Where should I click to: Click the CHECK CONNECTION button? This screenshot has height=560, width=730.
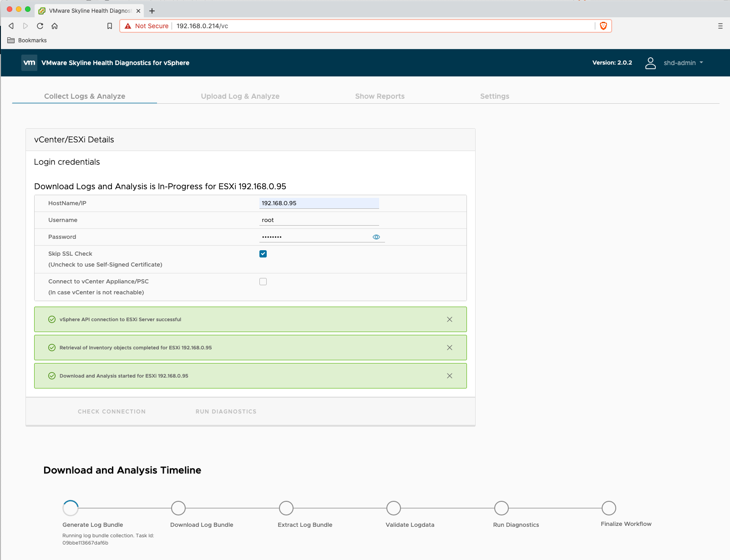click(x=112, y=411)
